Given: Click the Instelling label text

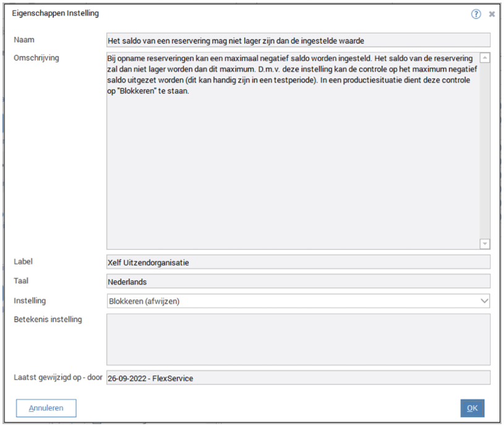Looking at the screenshot, I should tap(30, 300).
